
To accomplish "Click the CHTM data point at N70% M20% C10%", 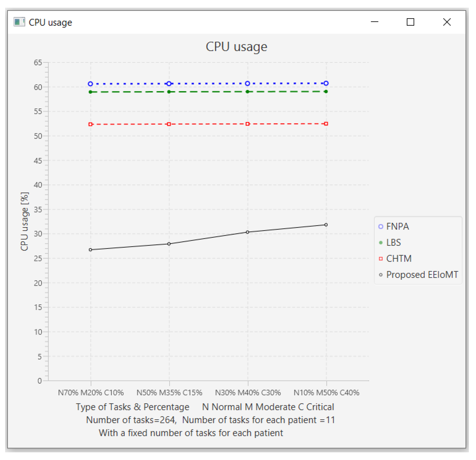I will point(90,124).
